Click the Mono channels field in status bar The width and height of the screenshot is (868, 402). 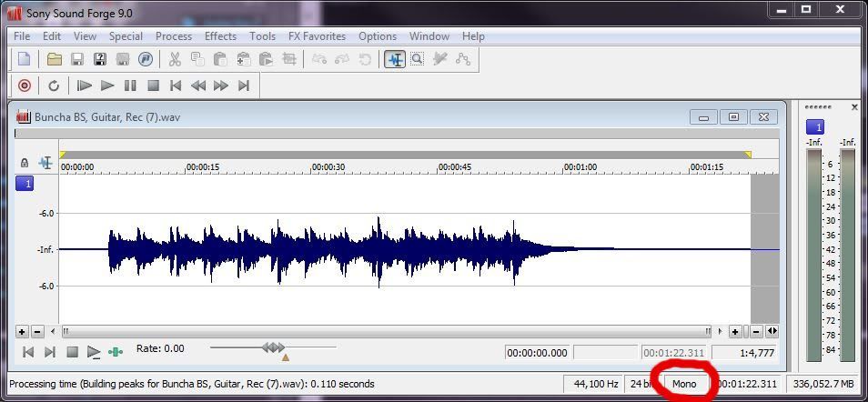pos(685,384)
